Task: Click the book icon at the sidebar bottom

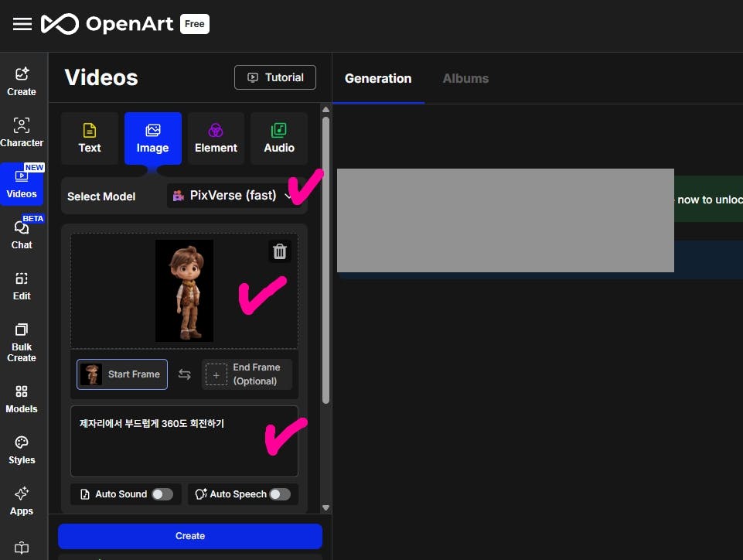Action: coord(22,548)
